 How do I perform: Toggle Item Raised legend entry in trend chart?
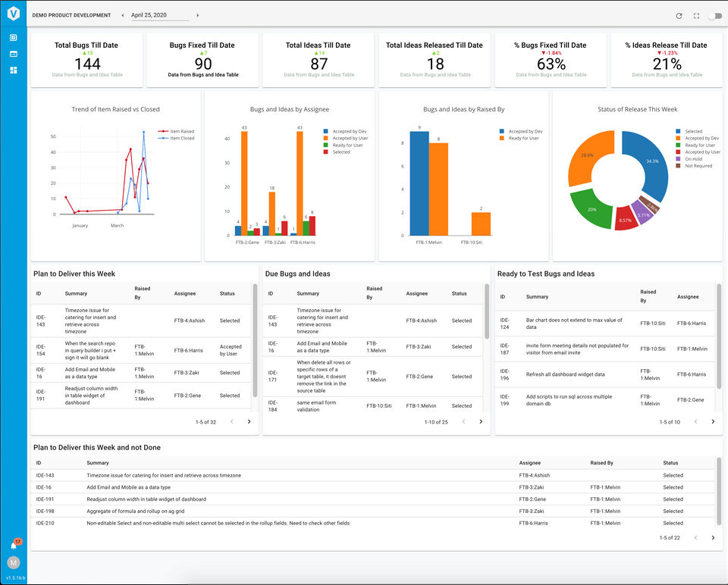(x=177, y=131)
